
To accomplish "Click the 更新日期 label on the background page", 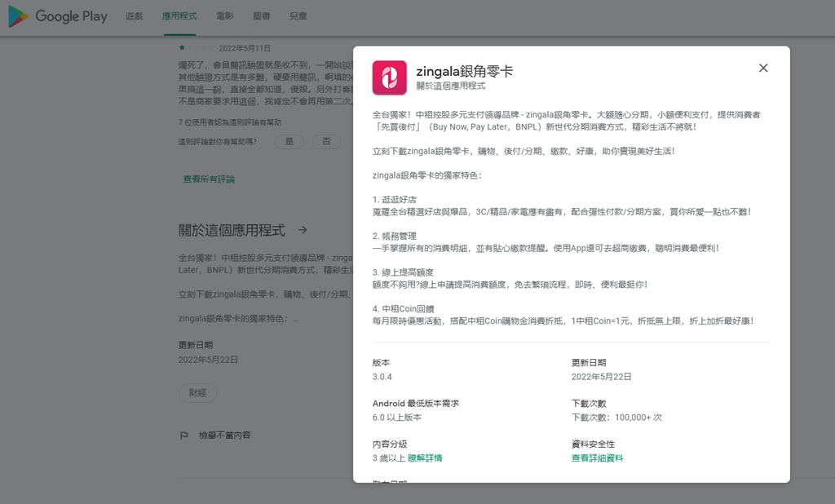I will 196,345.
